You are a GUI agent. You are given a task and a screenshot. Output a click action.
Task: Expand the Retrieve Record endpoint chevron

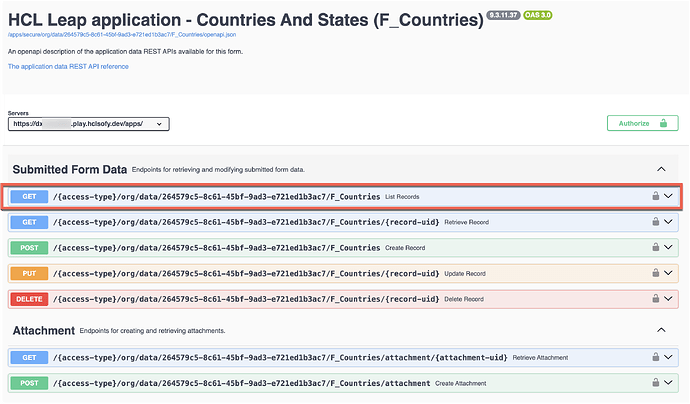click(668, 221)
